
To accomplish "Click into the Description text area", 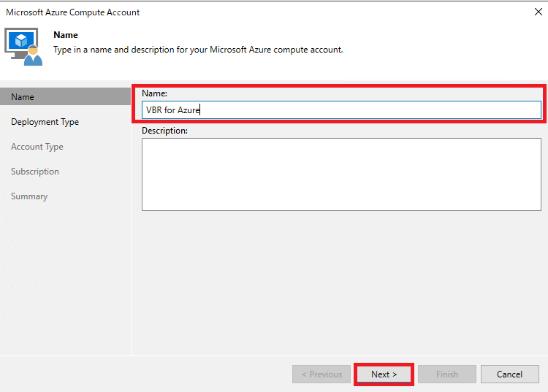I will 341,174.
